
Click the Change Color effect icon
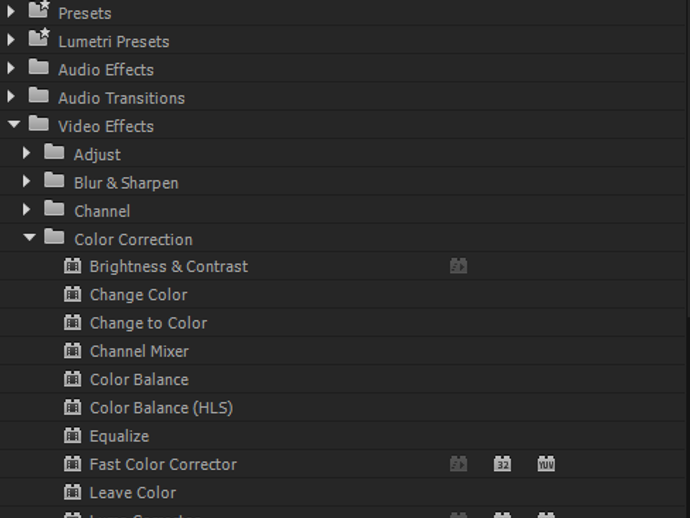(72, 295)
